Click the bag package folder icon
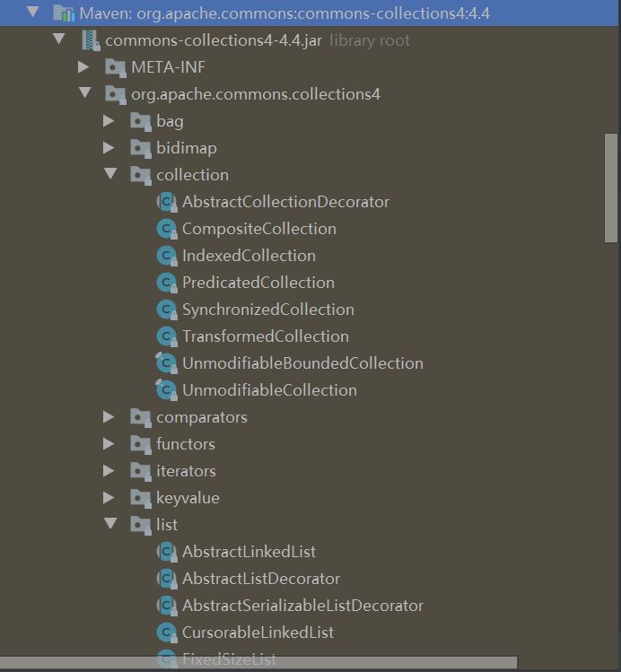The height and width of the screenshot is (672, 621). tap(141, 122)
